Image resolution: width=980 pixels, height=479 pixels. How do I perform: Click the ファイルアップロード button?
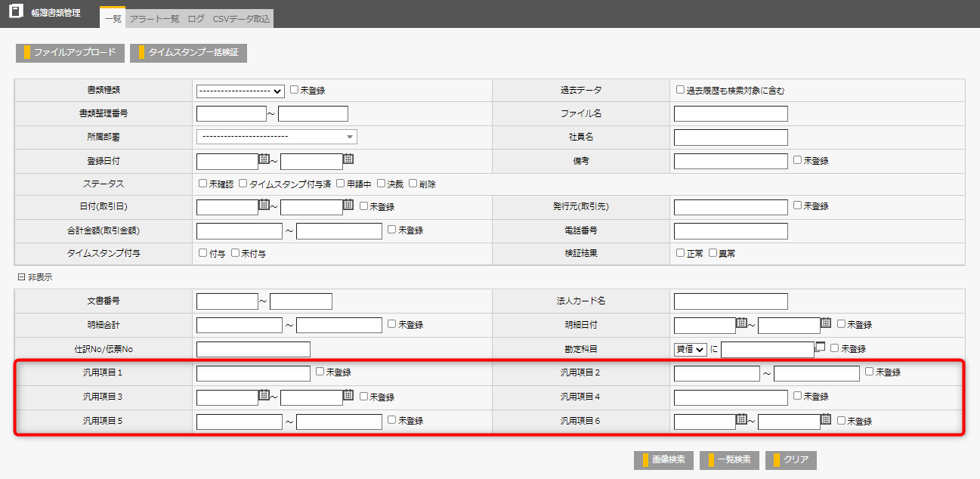pyautogui.click(x=70, y=52)
